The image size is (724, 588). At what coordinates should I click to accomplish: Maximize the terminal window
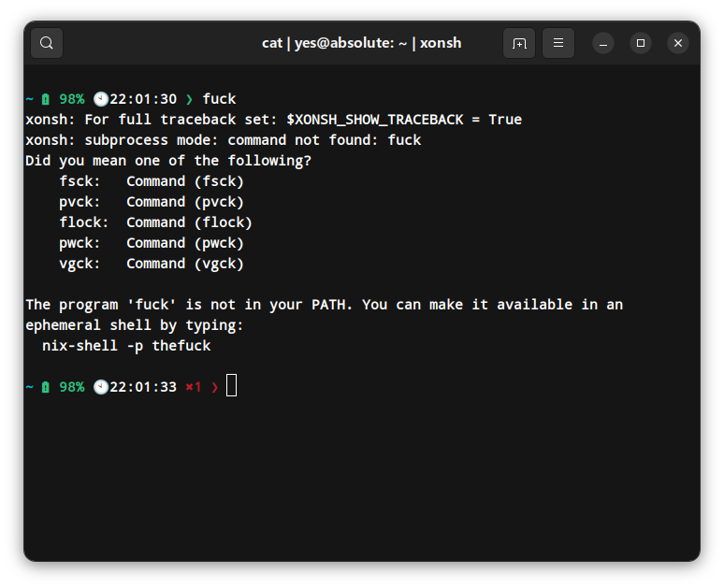click(x=641, y=43)
